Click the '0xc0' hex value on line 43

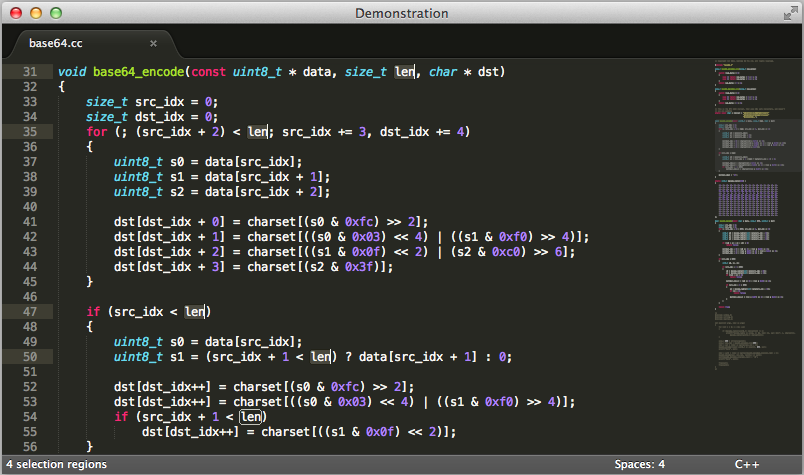pos(506,252)
